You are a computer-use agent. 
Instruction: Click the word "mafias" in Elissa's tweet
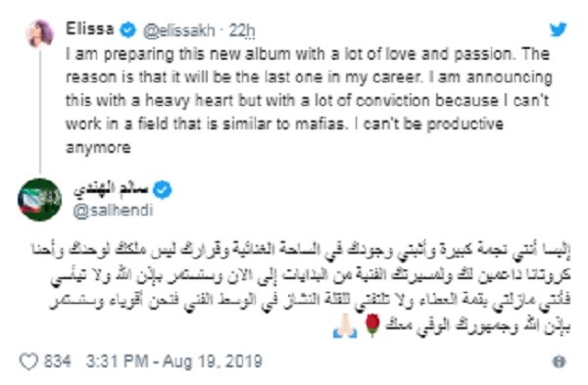(321, 124)
